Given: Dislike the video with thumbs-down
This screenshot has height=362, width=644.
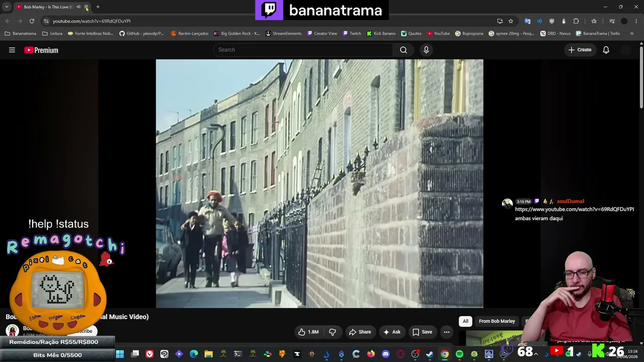Looking at the screenshot, I should [x=333, y=332].
